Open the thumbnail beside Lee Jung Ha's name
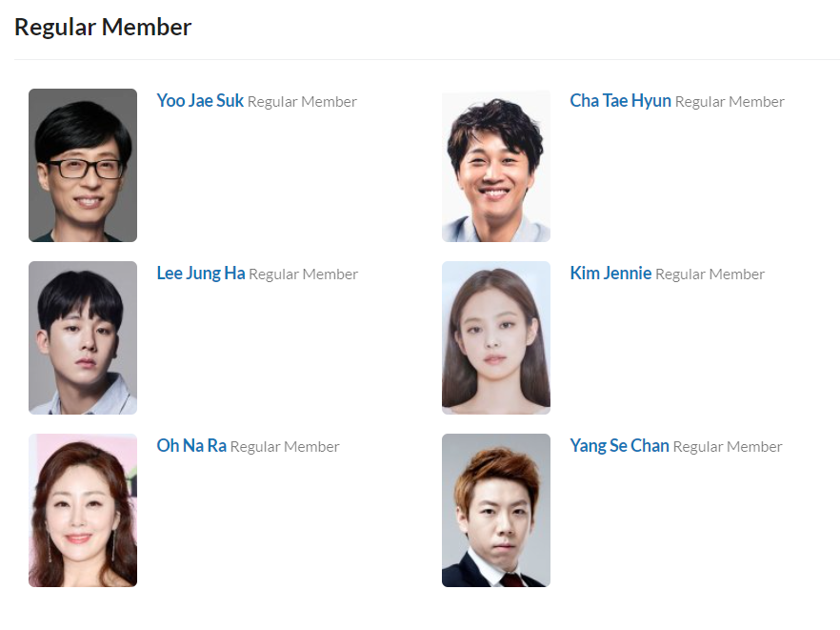 point(83,337)
